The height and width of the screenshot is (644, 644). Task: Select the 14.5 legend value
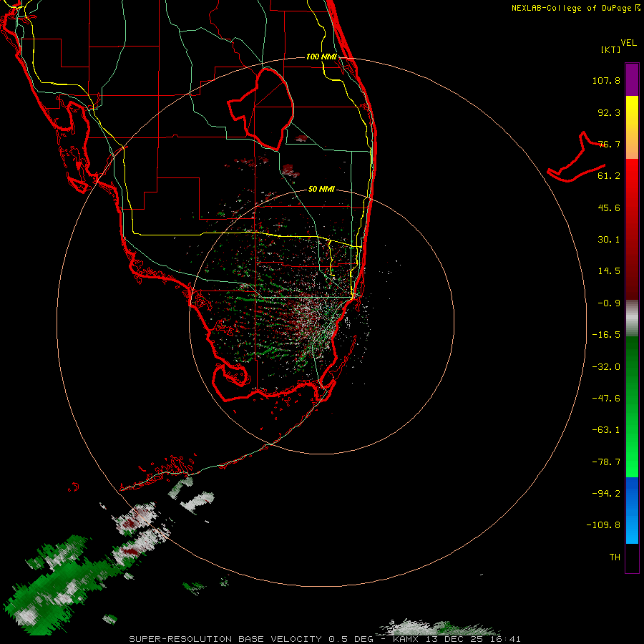coord(609,271)
